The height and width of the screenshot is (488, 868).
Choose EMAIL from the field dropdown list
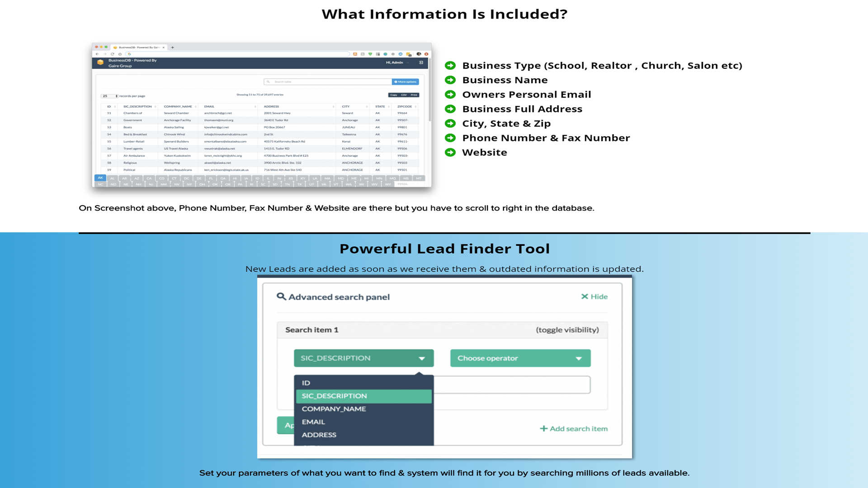tap(363, 422)
